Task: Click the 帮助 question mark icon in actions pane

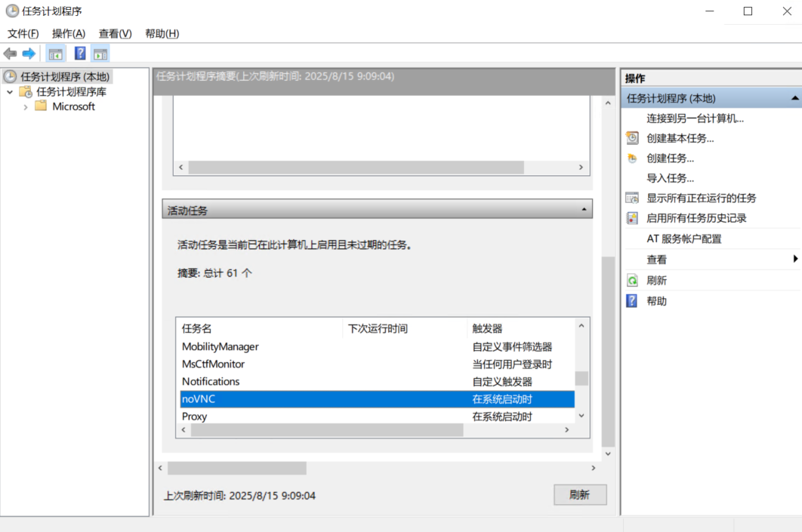Action: click(632, 301)
